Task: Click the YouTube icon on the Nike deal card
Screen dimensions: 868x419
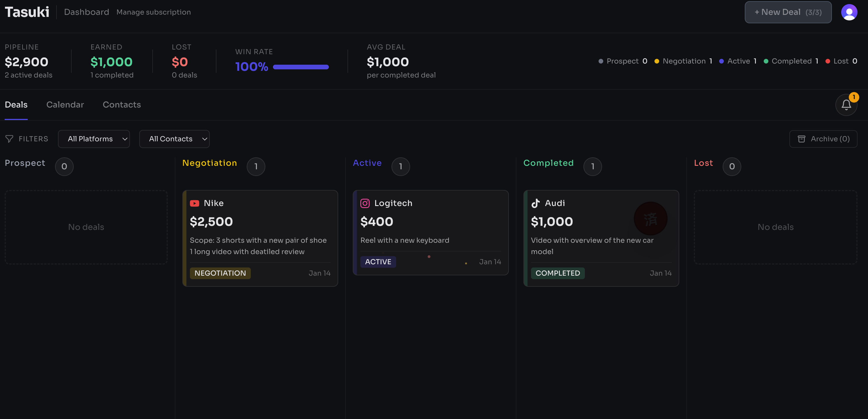Action: 194,203
